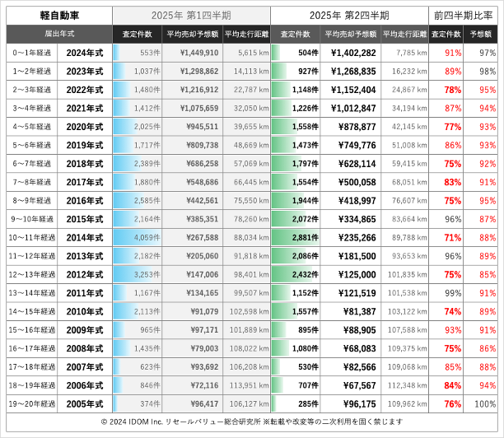Select the 113,951 km mileage cell
Screen dimensions: 504x438
(246, 385)
